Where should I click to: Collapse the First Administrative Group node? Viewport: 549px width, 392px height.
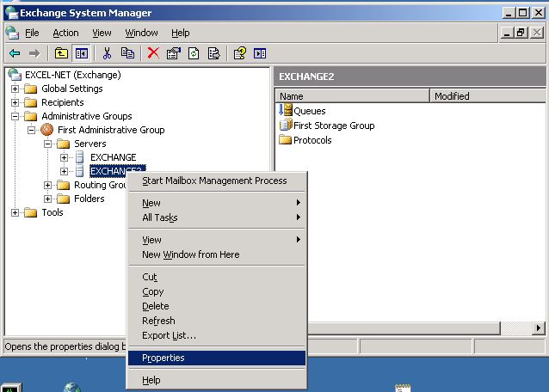(x=31, y=130)
